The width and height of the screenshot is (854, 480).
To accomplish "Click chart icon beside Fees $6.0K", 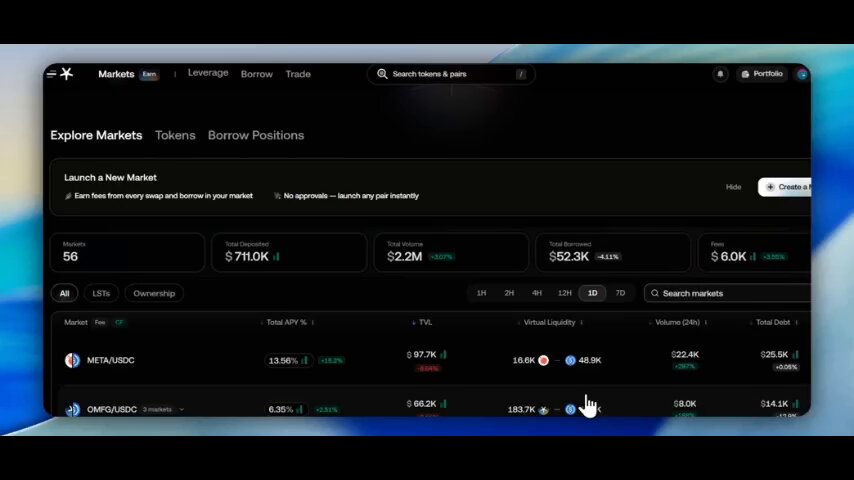I will click(x=753, y=256).
